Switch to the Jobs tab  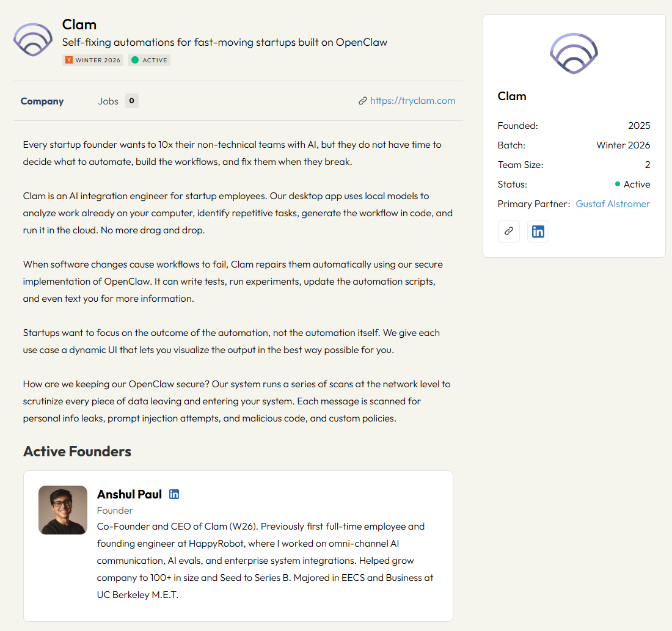108,101
